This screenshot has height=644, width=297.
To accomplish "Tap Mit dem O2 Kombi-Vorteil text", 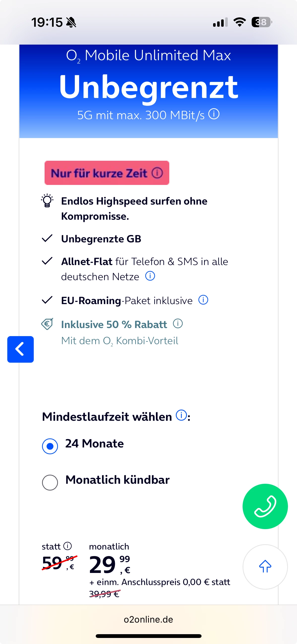I will coord(120,341).
